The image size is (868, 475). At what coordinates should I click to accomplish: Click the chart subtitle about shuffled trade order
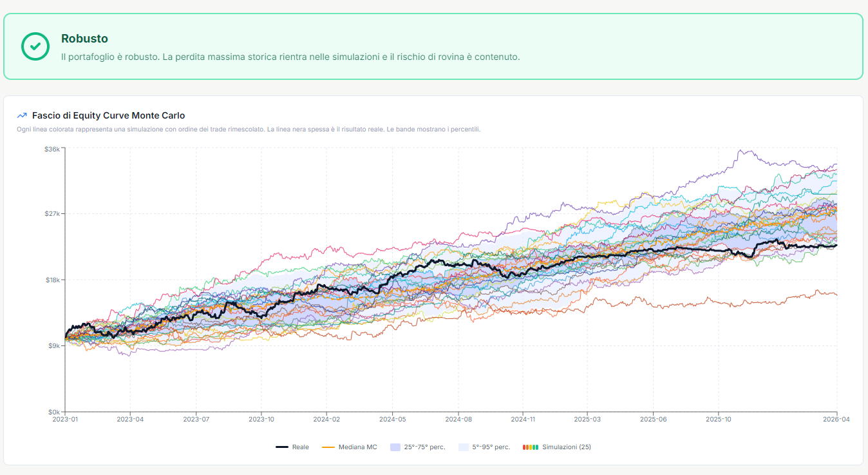pos(249,129)
